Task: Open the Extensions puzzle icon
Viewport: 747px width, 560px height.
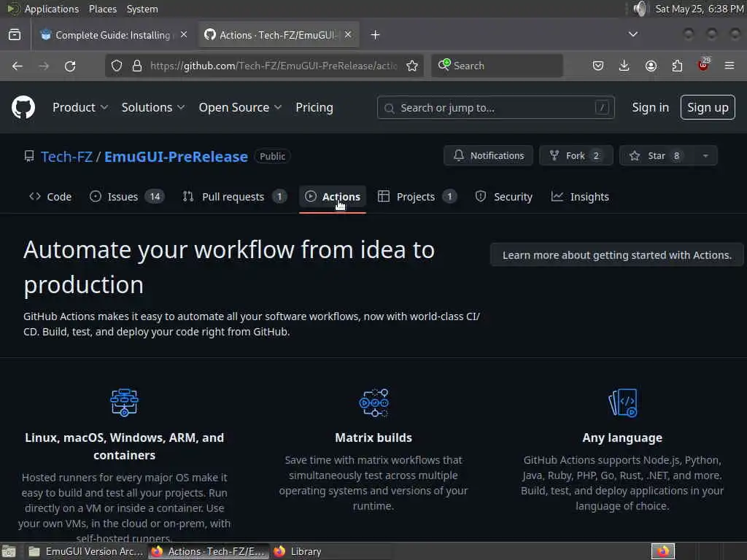Action: [677, 66]
